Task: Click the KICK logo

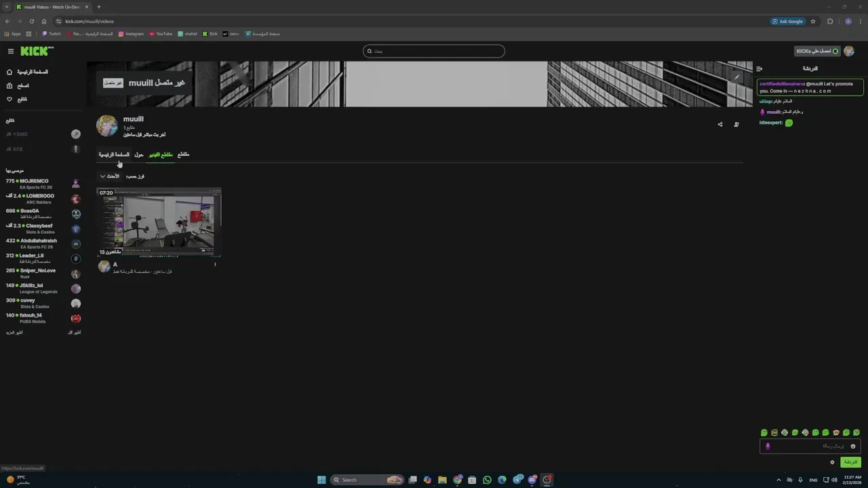Action: click(x=35, y=51)
